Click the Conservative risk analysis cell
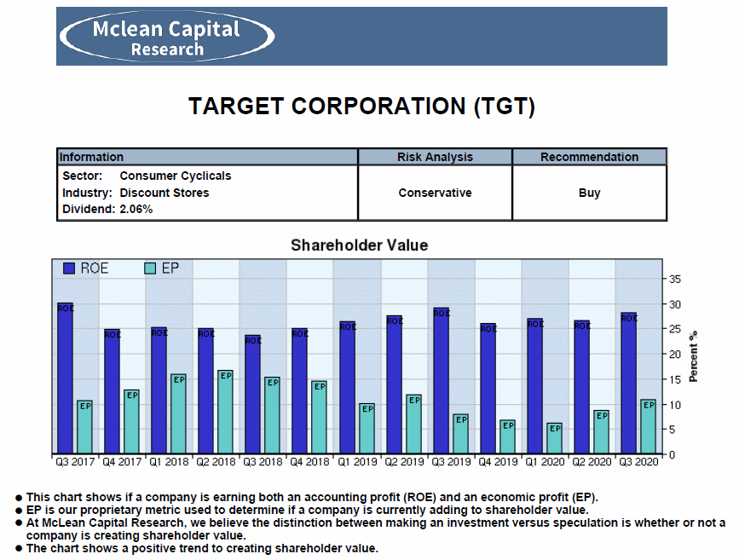739x560 pixels. [435, 193]
